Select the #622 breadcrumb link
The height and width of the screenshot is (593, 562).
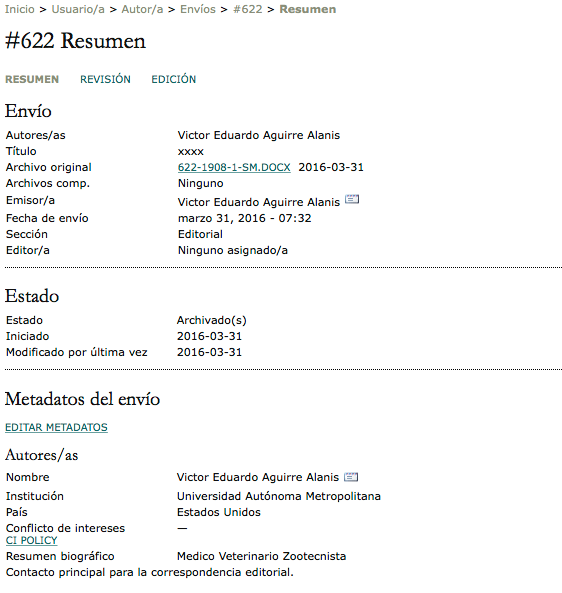coord(248,9)
